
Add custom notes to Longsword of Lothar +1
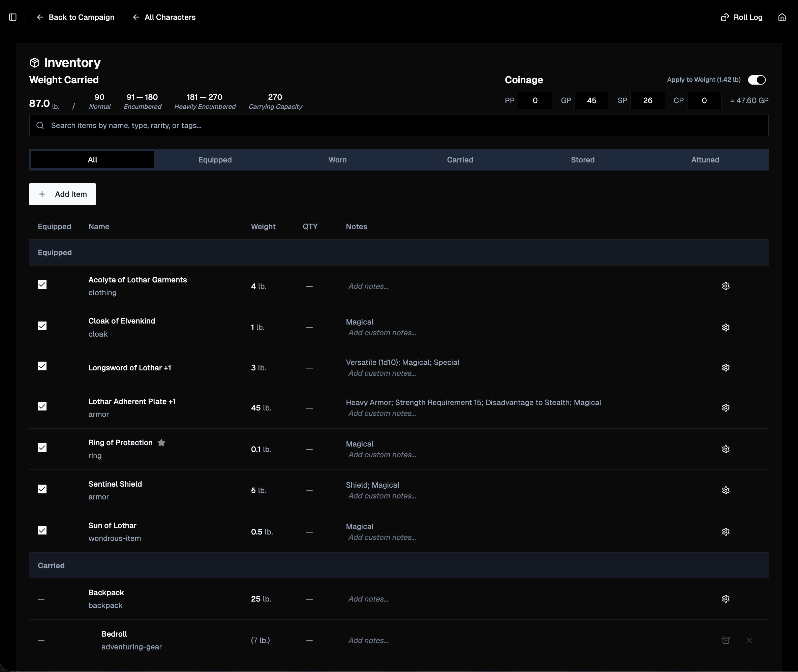tap(382, 373)
